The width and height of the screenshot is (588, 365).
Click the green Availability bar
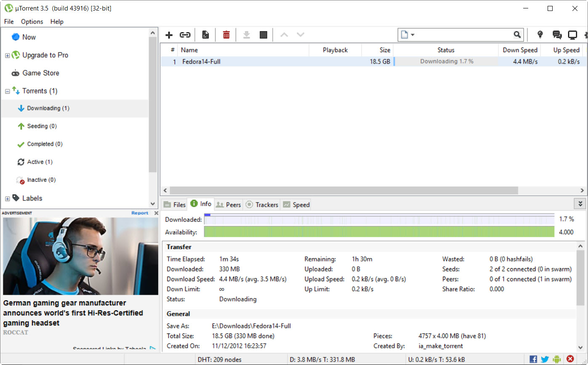pyautogui.click(x=379, y=232)
